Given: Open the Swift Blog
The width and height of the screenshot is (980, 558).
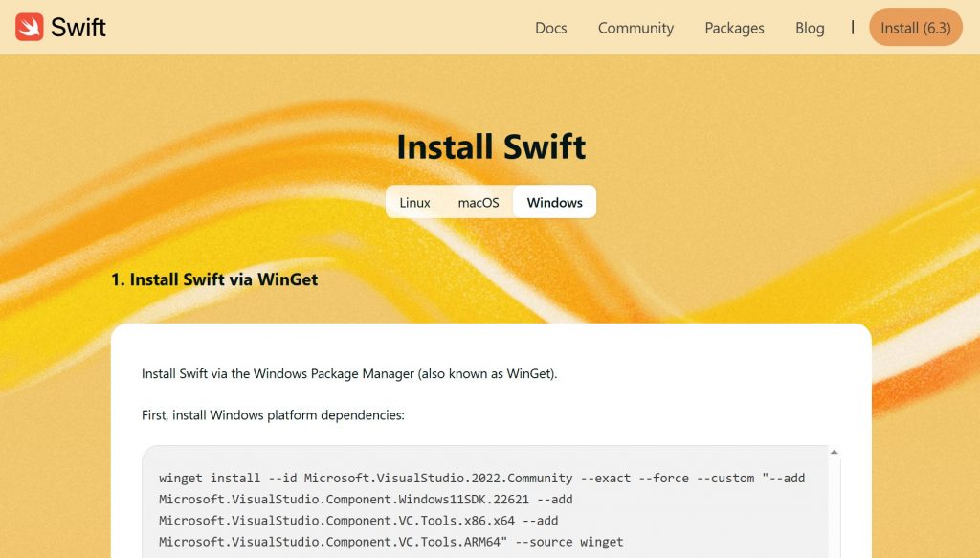Looking at the screenshot, I should (x=810, y=28).
